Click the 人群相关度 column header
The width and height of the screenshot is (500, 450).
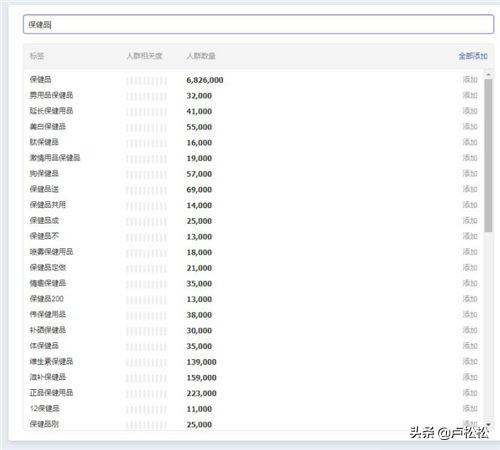click(x=144, y=56)
